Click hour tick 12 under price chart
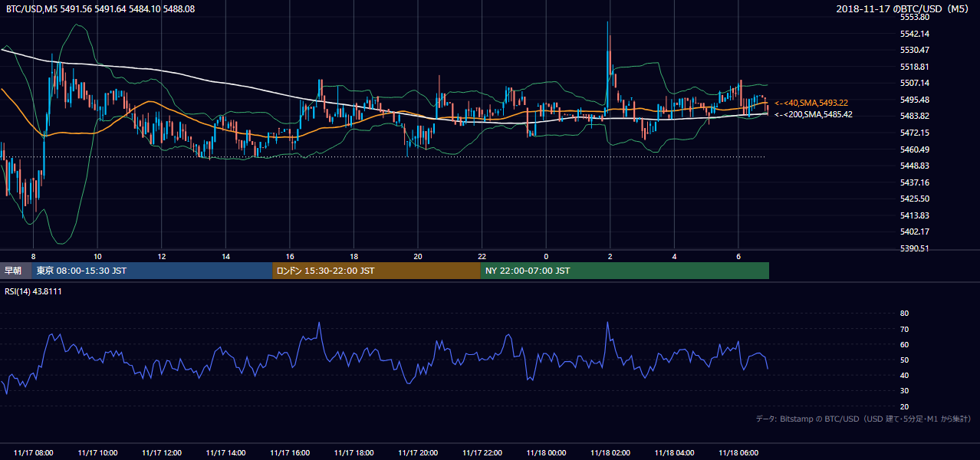 (162, 256)
